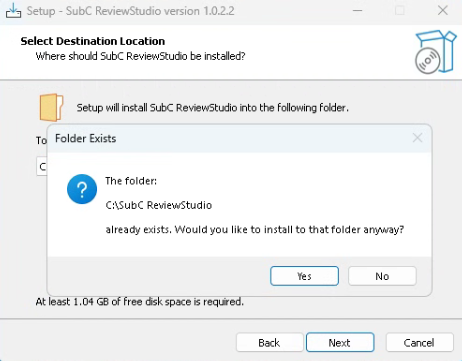462x361 pixels.
Task: Click the Next button in setup
Action: pyautogui.click(x=340, y=342)
